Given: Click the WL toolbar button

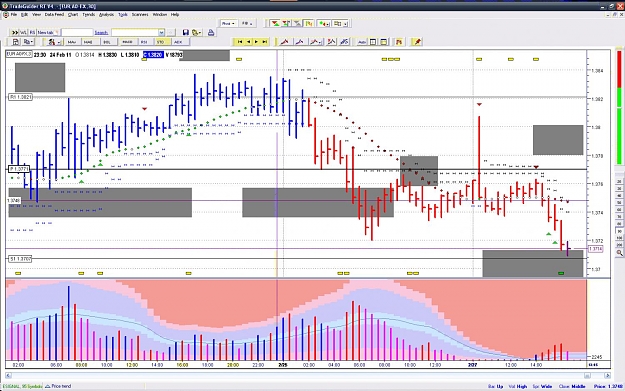Looking at the screenshot, I should pos(24,32).
